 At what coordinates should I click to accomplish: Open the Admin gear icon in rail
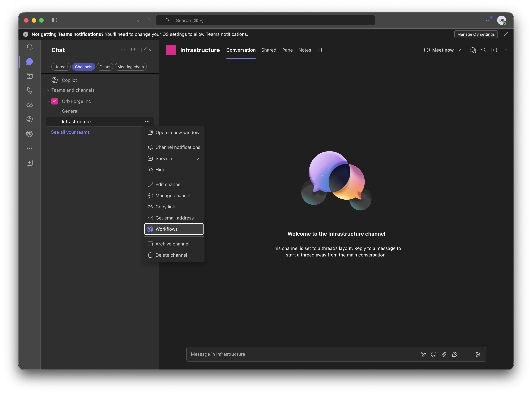(30, 134)
